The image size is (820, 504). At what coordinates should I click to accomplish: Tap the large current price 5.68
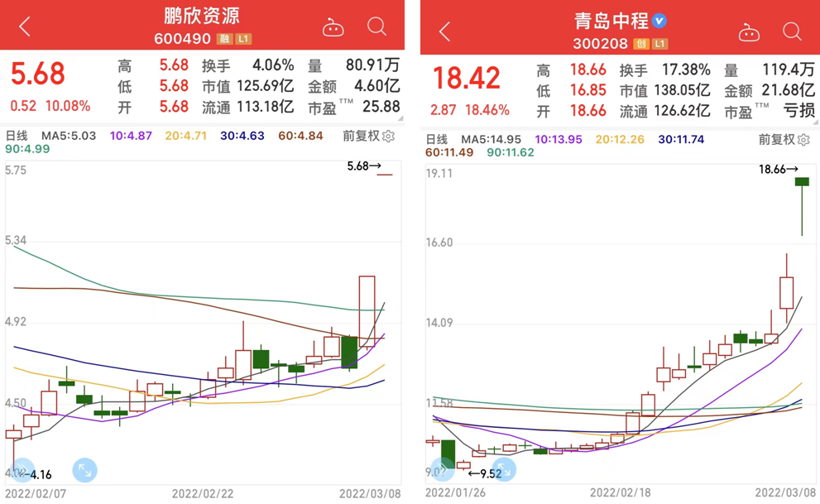pos(38,74)
